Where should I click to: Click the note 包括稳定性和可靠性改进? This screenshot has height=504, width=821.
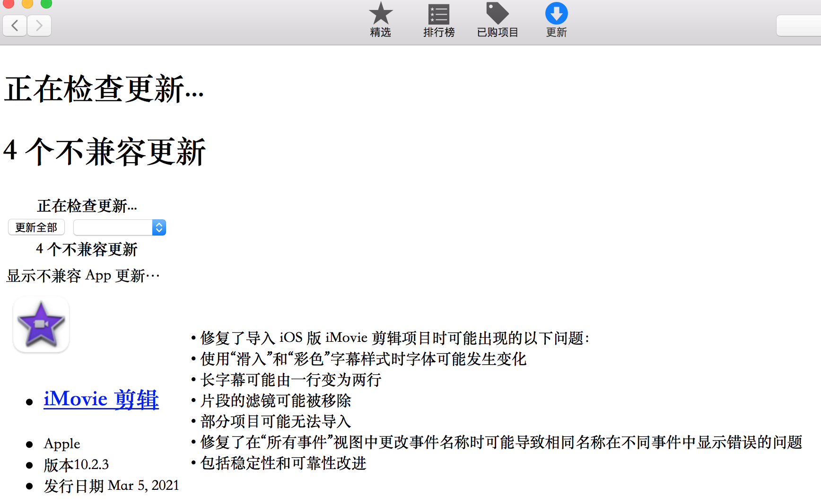point(279,462)
